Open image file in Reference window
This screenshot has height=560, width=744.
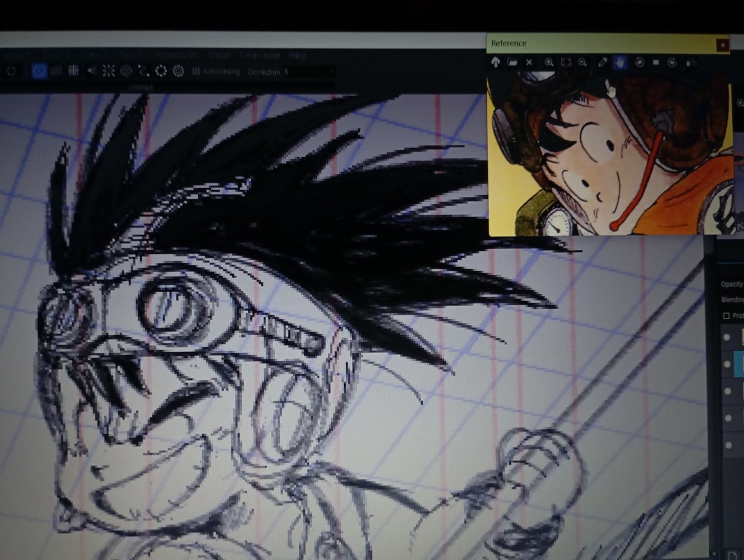click(512, 62)
